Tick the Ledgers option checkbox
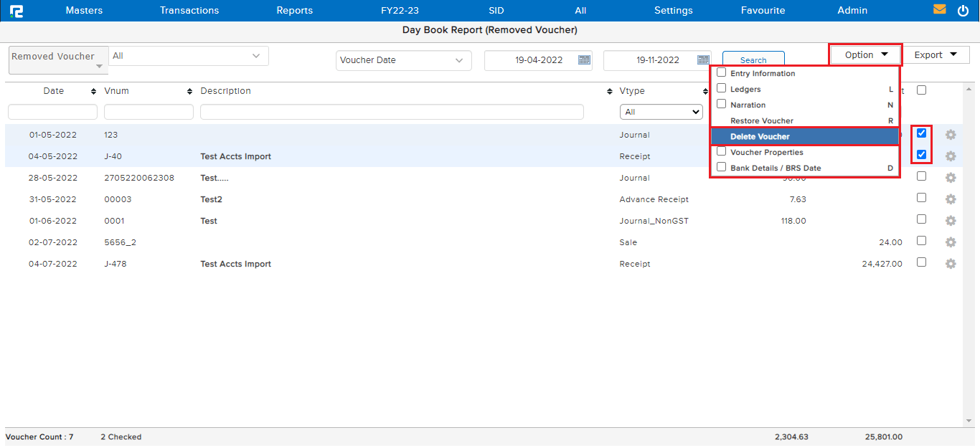Image resolution: width=980 pixels, height=448 pixels. tap(722, 88)
